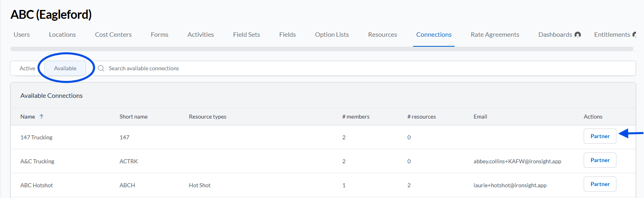Select the Connections tab
644x198 pixels.
[x=434, y=35]
